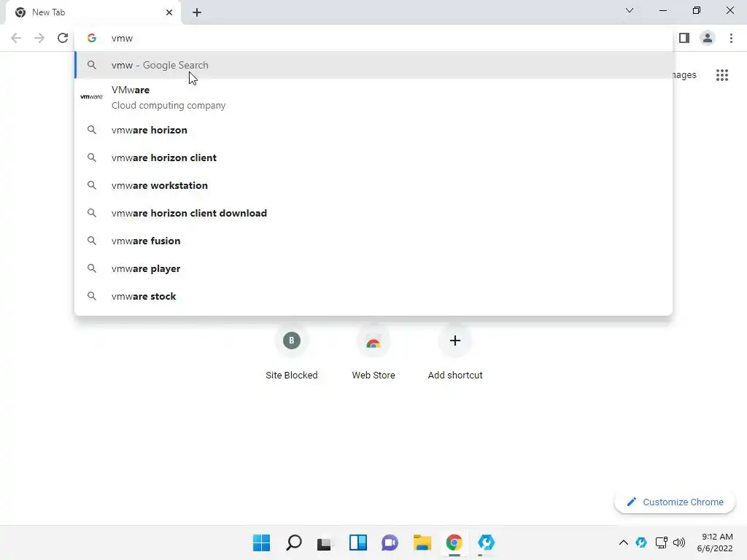The image size is (747, 560).
Task: Show hidden system tray icons
Action: click(x=623, y=542)
